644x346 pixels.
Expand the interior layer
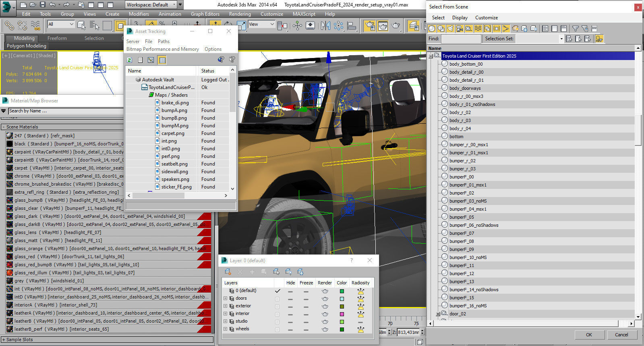click(226, 314)
